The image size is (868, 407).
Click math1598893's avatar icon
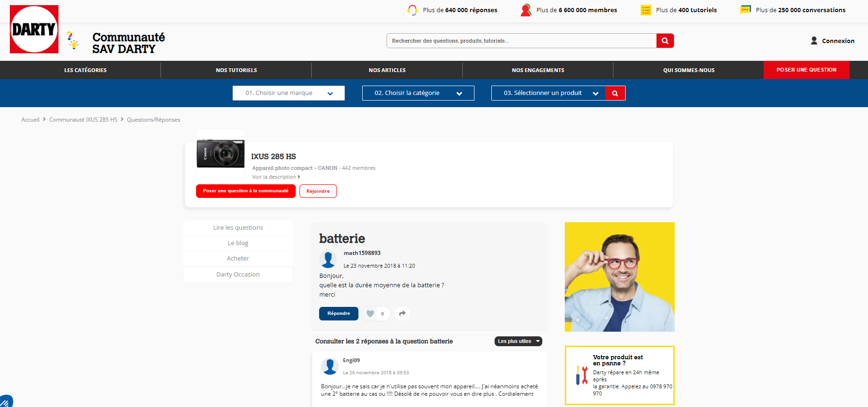[328, 260]
